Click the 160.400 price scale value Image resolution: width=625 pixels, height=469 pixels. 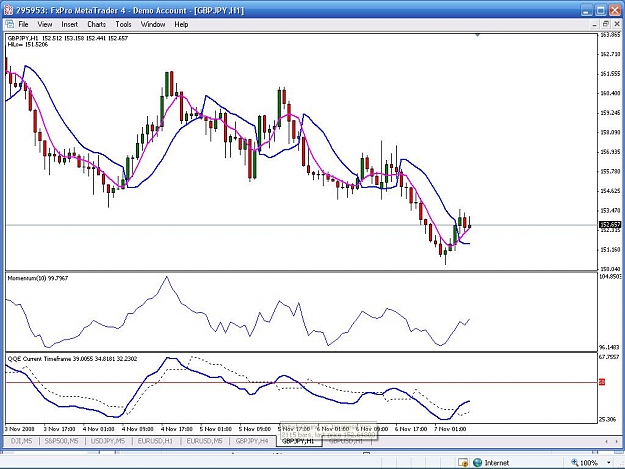[610, 93]
